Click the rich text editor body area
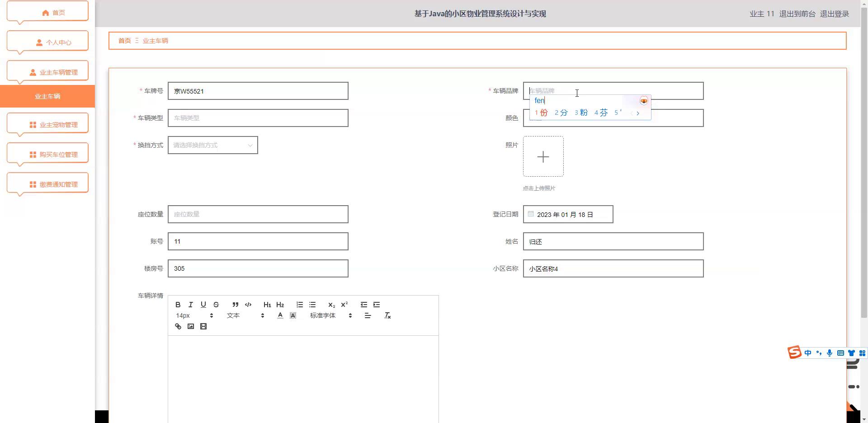868x423 pixels. tap(303, 379)
